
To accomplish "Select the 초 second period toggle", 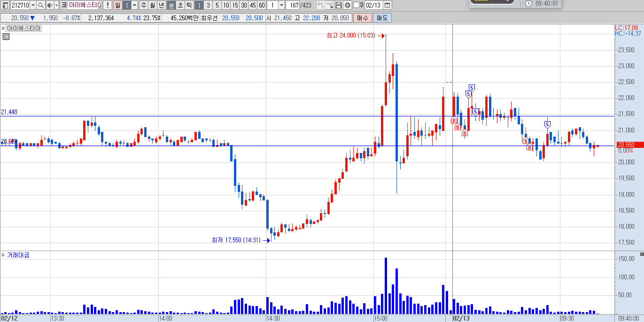I will coord(180,5).
